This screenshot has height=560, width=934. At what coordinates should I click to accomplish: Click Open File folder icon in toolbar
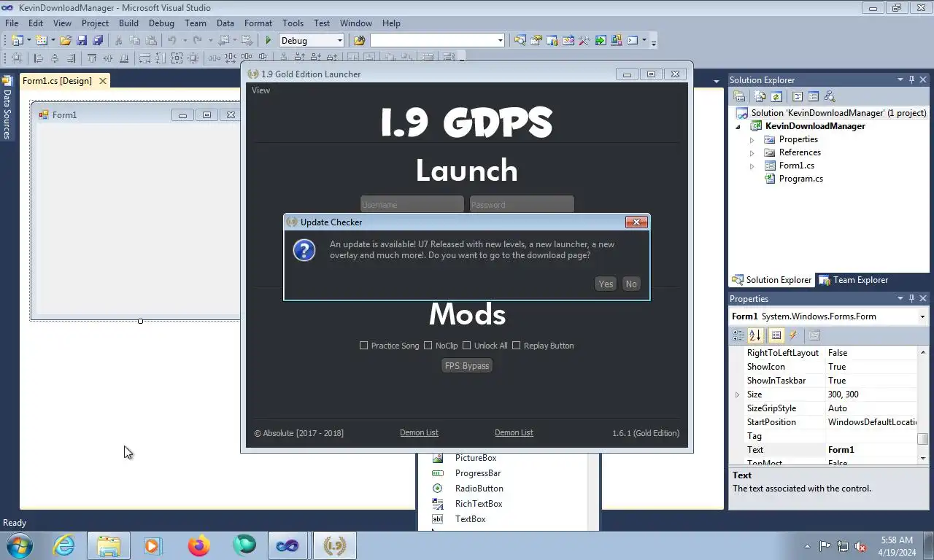click(66, 40)
